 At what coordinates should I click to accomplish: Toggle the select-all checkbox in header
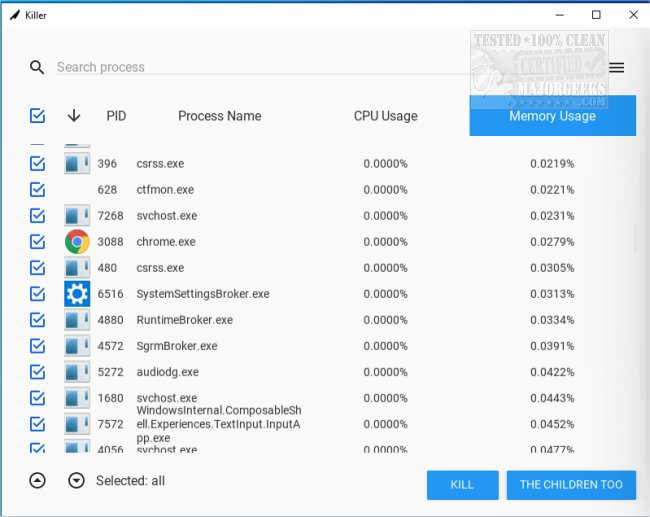click(37, 116)
